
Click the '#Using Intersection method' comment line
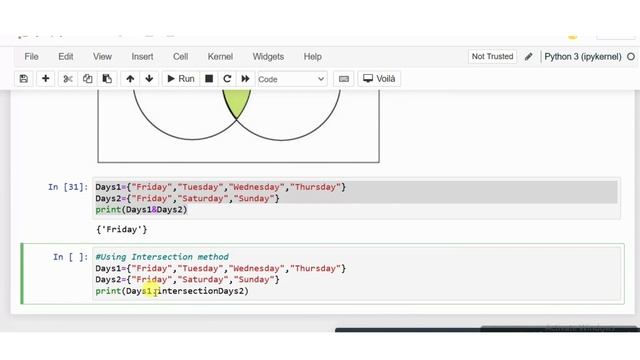coord(162,257)
